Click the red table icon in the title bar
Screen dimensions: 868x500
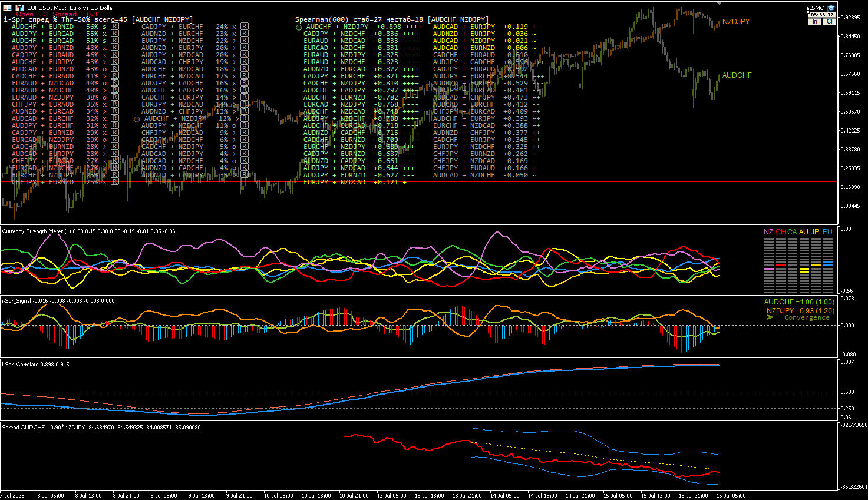pos(7,8)
